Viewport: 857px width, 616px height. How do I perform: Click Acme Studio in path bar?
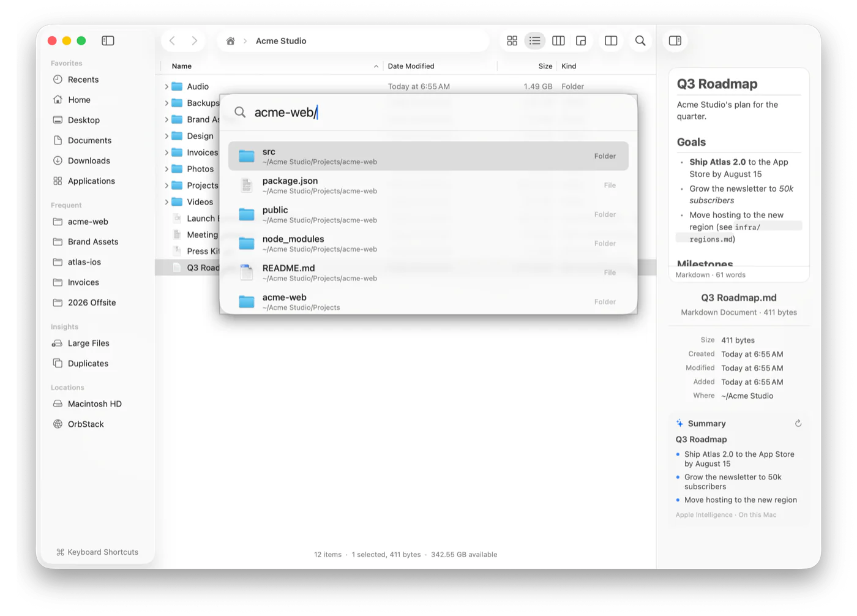[x=281, y=41]
